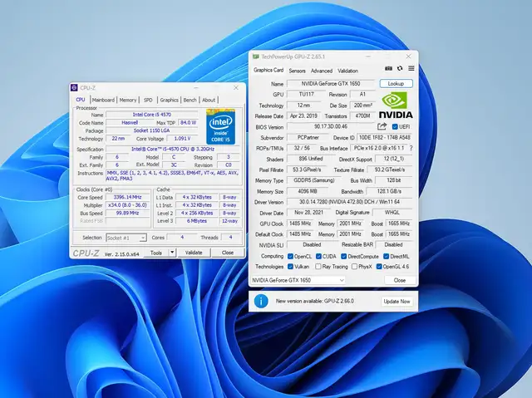Screen dimensions: 532x398
Task: Click the Bus Speed value 99.89 MHz
Action: [127, 214]
